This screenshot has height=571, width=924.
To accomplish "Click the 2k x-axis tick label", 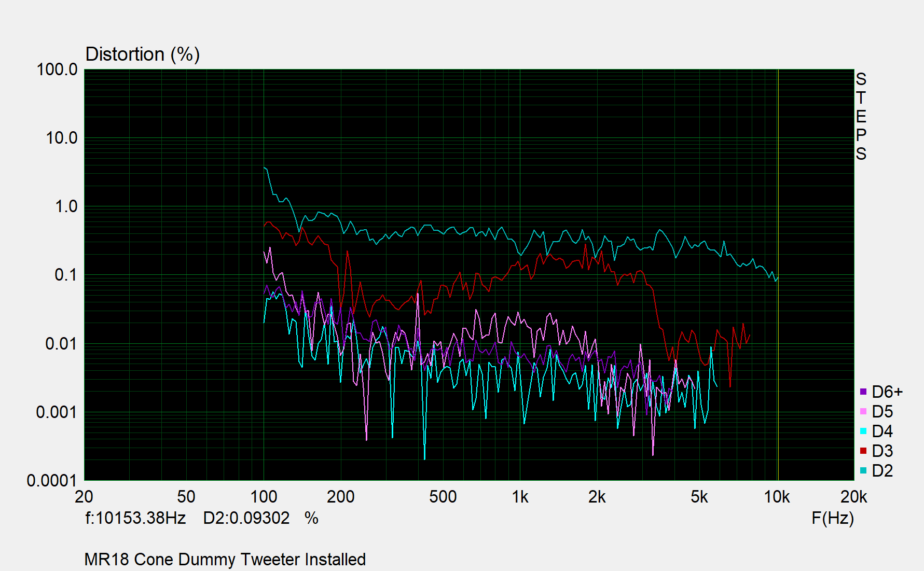I will click(x=597, y=497).
